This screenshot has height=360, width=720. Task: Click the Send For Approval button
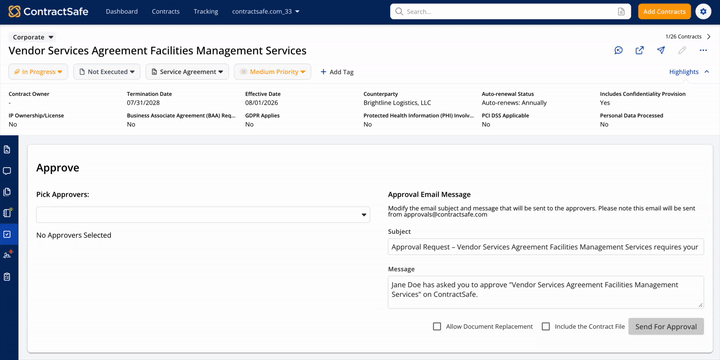(x=666, y=326)
